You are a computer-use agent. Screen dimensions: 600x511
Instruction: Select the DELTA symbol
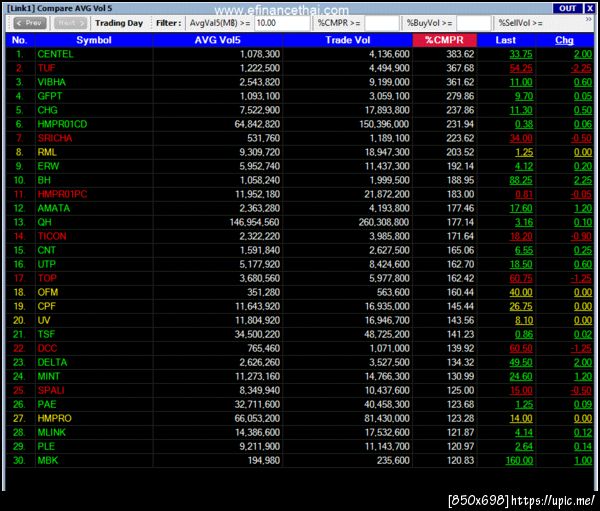tap(52, 362)
